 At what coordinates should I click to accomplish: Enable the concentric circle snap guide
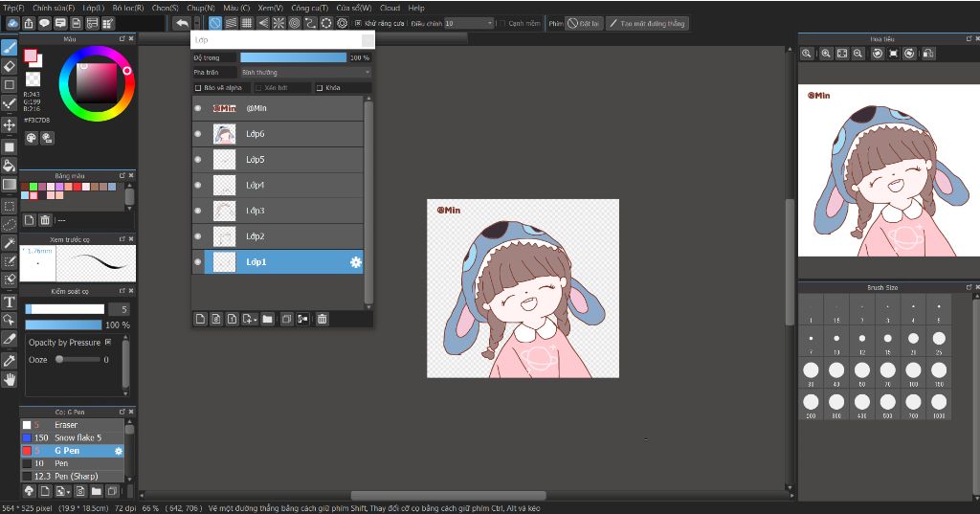[x=295, y=23]
